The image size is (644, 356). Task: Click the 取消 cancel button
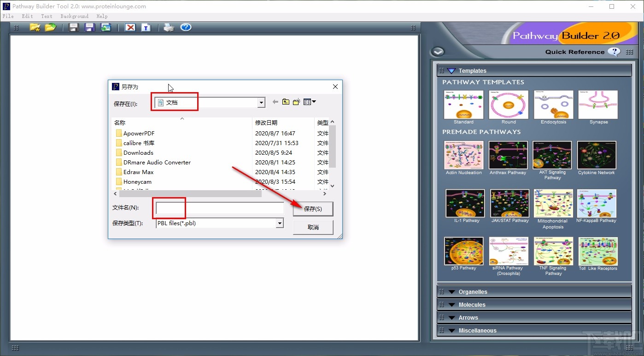coord(313,227)
